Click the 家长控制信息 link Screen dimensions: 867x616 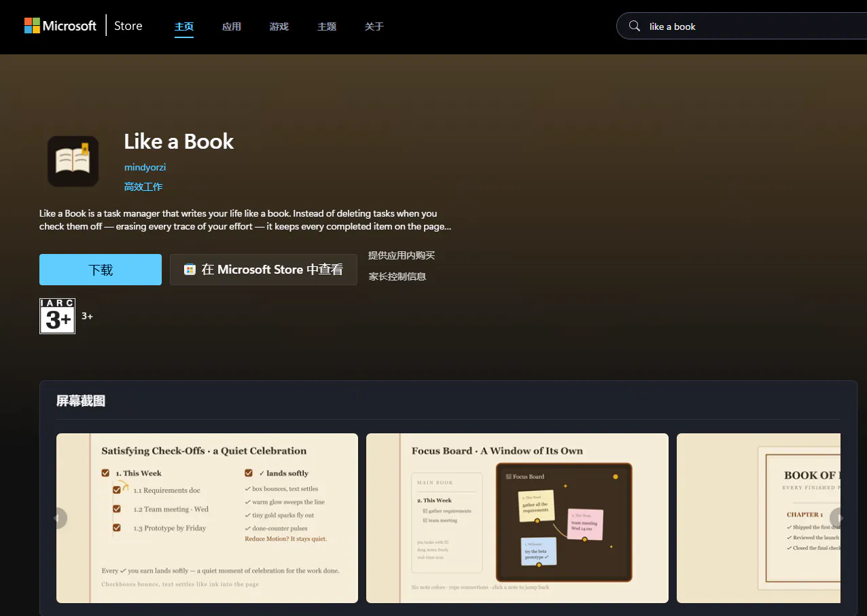[x=397, y=276]
